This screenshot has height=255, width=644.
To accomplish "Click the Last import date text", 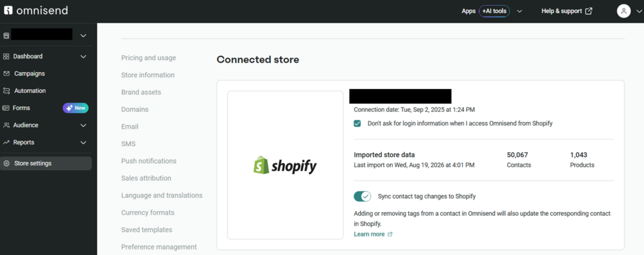I will pyautogui.click(x=414, y=165).
